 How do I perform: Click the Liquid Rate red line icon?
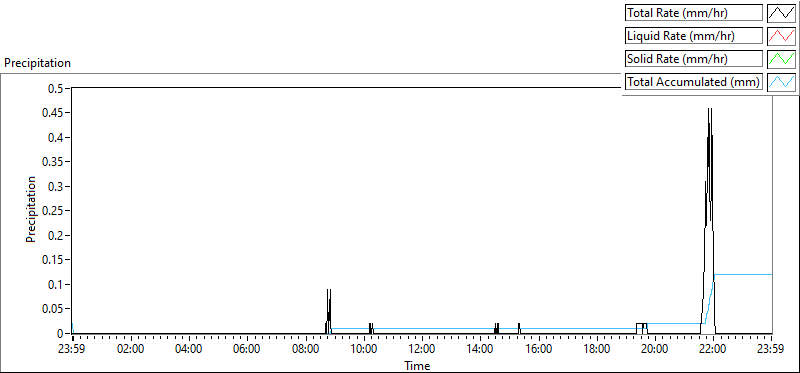point(782,36)
